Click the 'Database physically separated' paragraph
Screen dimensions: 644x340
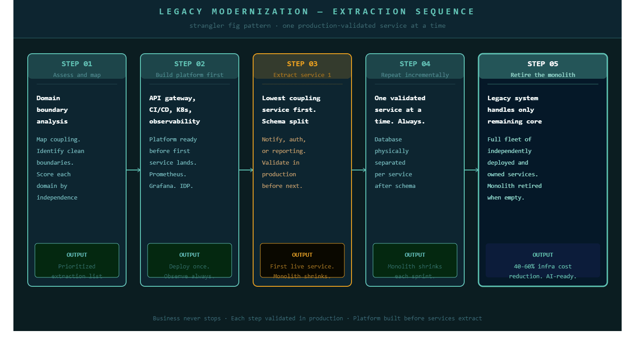click(x=395, y=162)
